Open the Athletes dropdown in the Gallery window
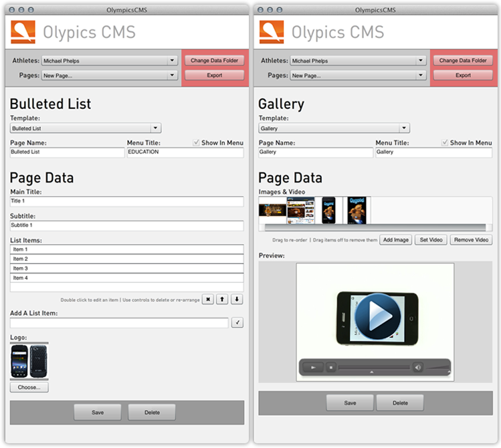This screenshot has height=448, width=501. 357,61
